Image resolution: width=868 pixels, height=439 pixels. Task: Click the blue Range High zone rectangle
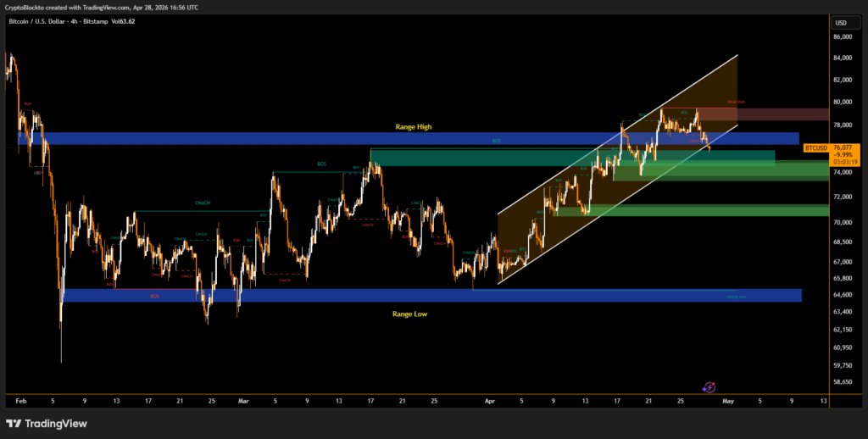(x=254, y=138)
